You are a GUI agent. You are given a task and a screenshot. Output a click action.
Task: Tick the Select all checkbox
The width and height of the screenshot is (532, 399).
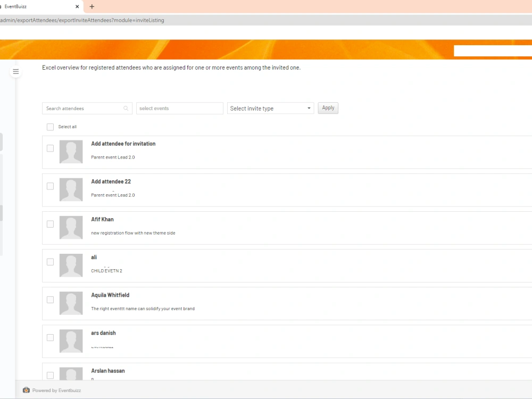pyautogui.click(x=50, y=127)
